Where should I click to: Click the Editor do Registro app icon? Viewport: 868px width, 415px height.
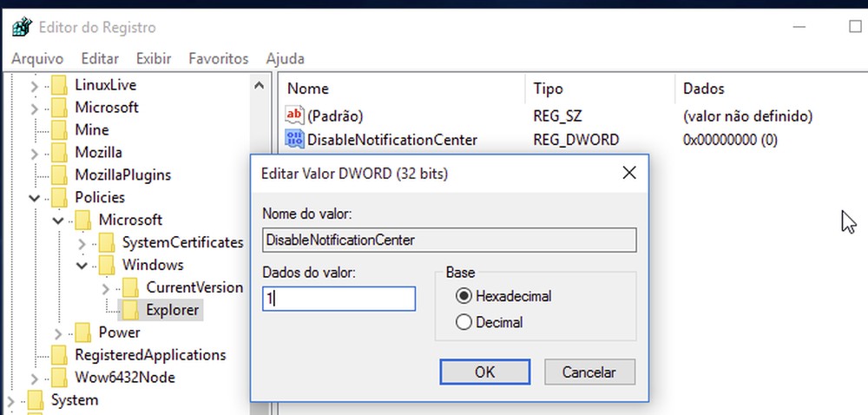coord(23,27)
